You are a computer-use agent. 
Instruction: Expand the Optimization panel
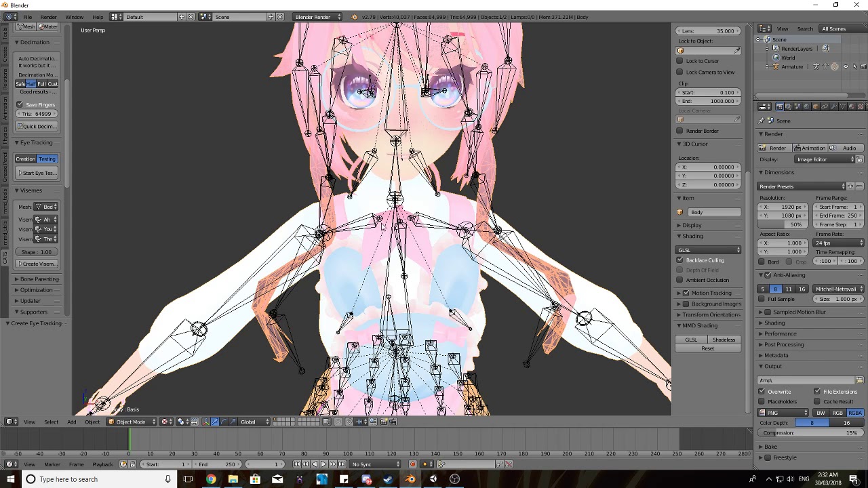(35, 290)
